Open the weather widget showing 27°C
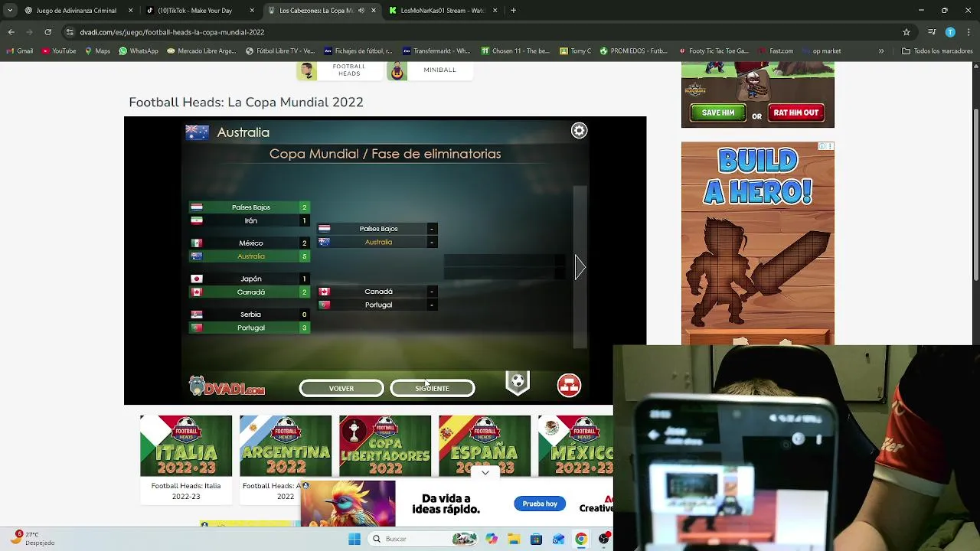This screenshot has height=551, width=980. [34, 539]
